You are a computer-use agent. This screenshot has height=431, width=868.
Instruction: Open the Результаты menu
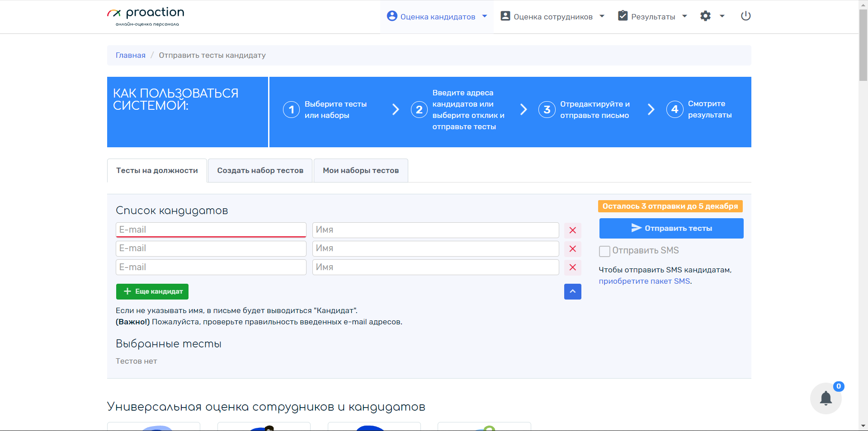click(652, 17)
